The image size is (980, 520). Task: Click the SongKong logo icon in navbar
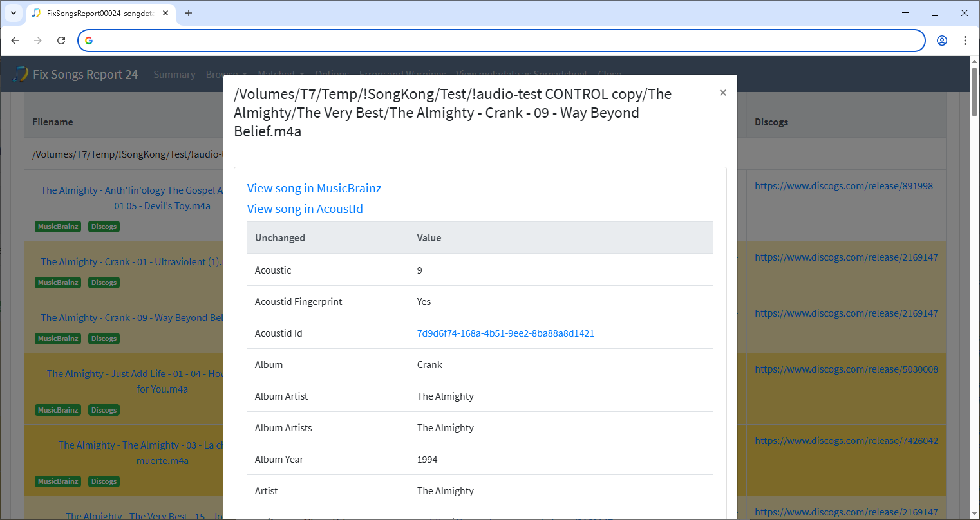(x=21, y=74)
